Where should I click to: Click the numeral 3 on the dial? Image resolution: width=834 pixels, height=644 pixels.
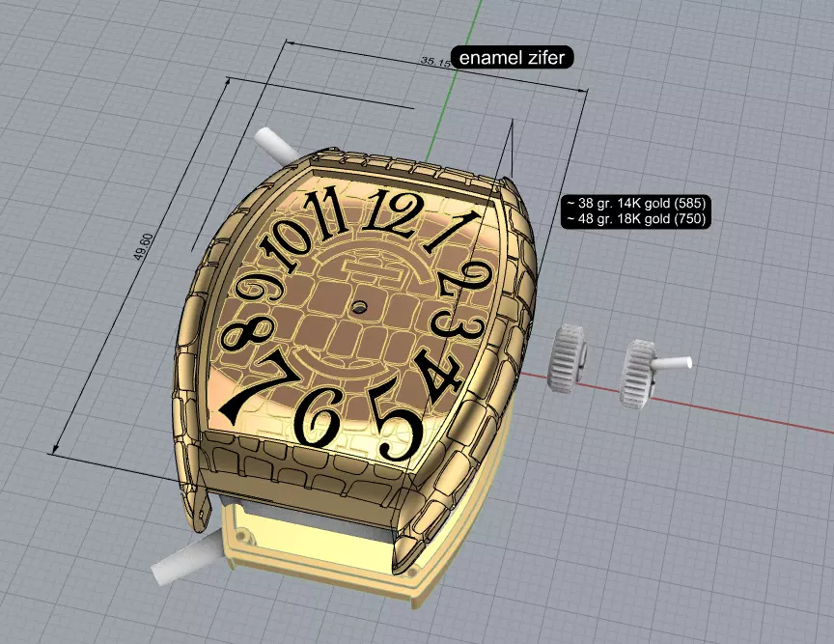coord(458,323)
